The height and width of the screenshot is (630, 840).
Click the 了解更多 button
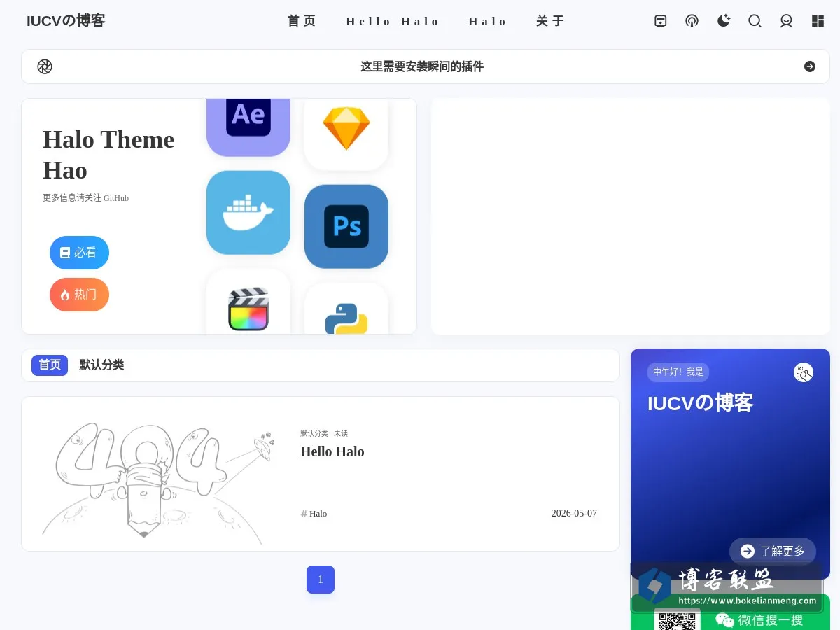[x=773, y=552]
